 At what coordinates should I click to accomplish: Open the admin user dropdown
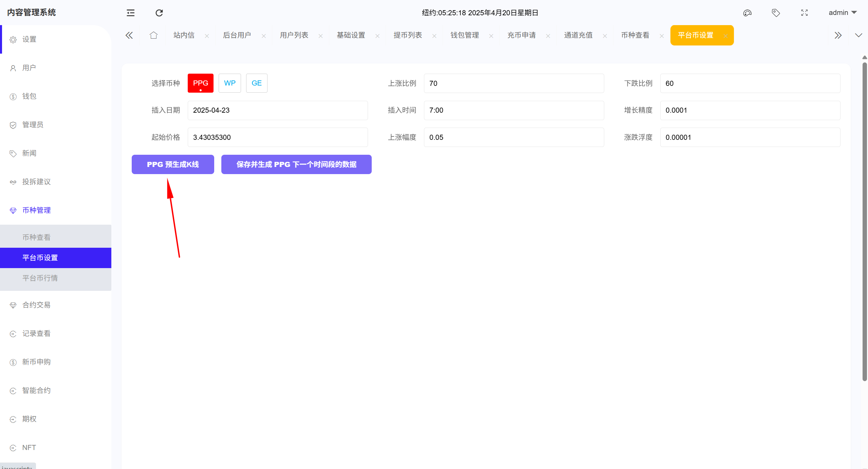tap(842, 13)
